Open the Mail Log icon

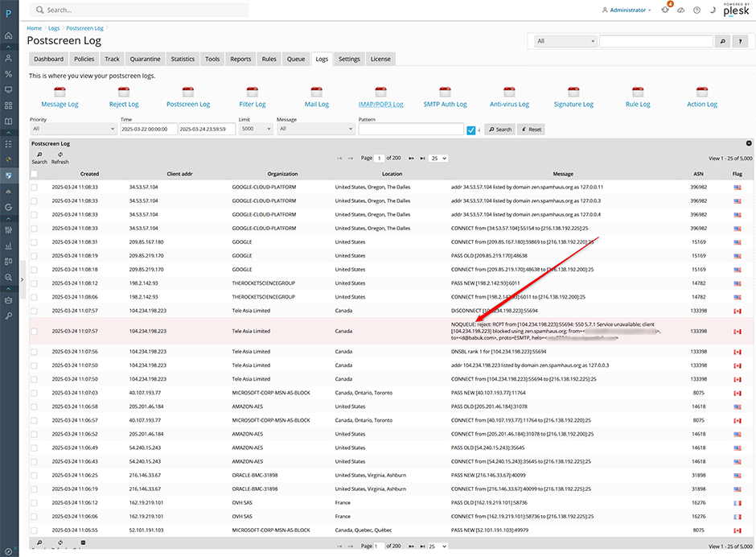(317, 91)
